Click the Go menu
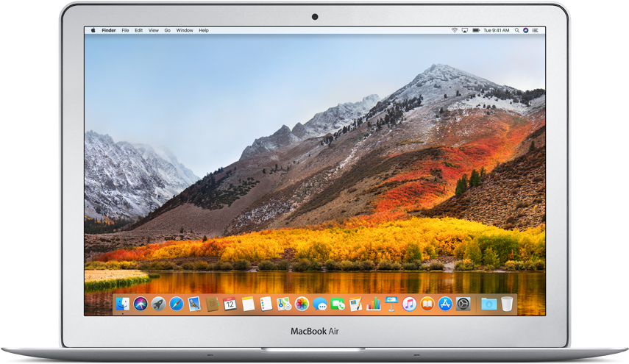Viewport: 629px width, 364px height. click(x=168, y=30)
